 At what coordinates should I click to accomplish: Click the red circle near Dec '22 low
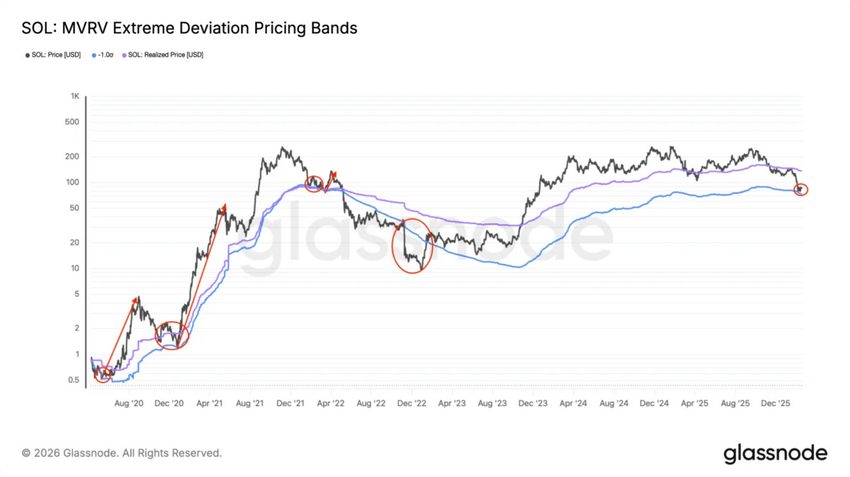tap(413, 246)
